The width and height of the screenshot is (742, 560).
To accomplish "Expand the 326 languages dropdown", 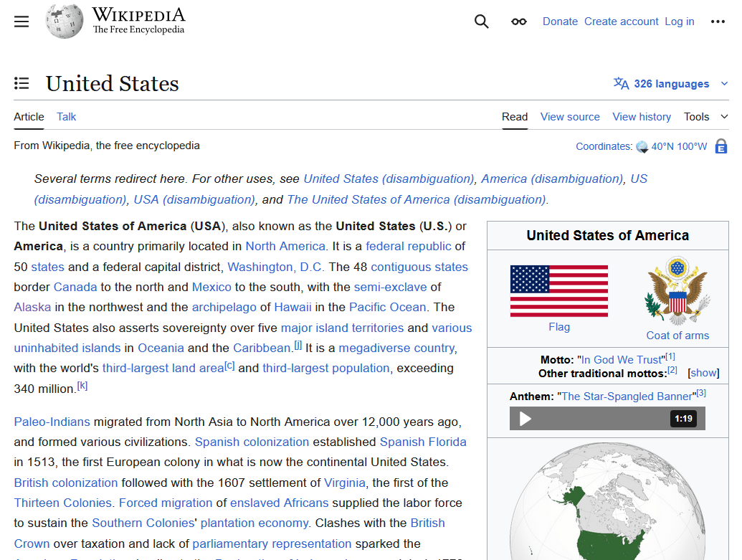I will pyautogui.click(x=662, y=84).
